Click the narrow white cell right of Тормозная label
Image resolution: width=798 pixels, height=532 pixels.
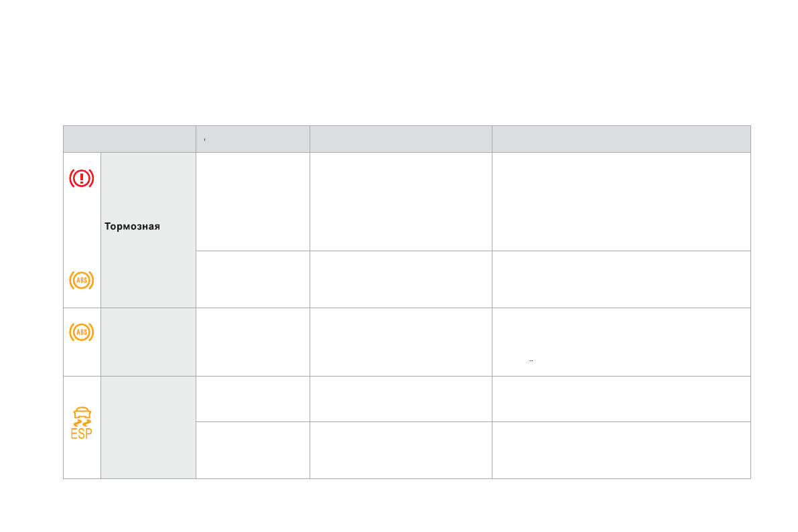click(253, 202)
